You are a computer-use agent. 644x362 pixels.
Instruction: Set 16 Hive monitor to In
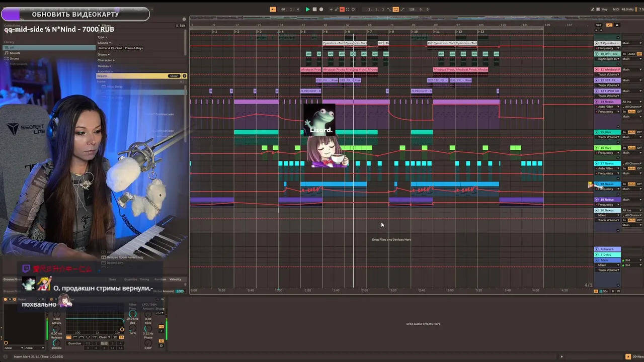tap(624, 148)
